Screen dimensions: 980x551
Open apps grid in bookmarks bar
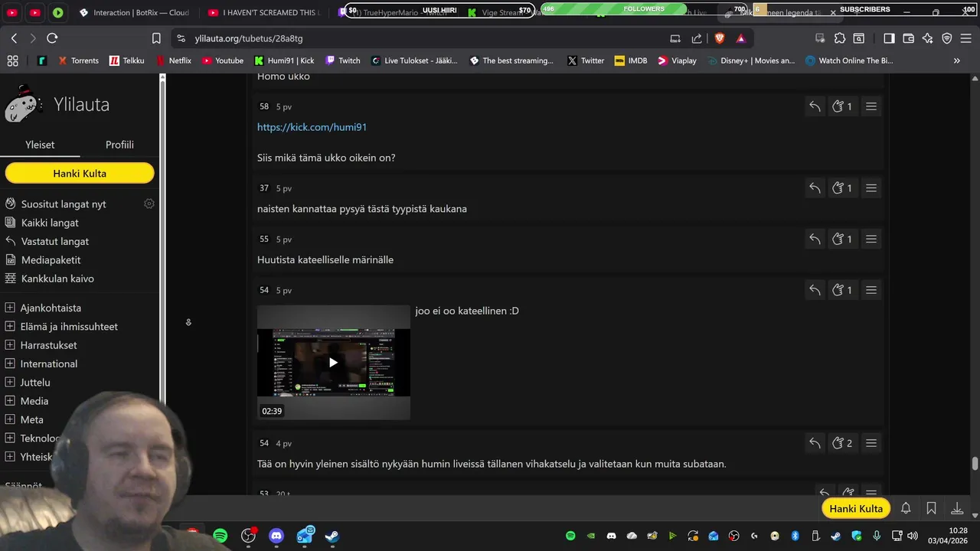point(12,60)
